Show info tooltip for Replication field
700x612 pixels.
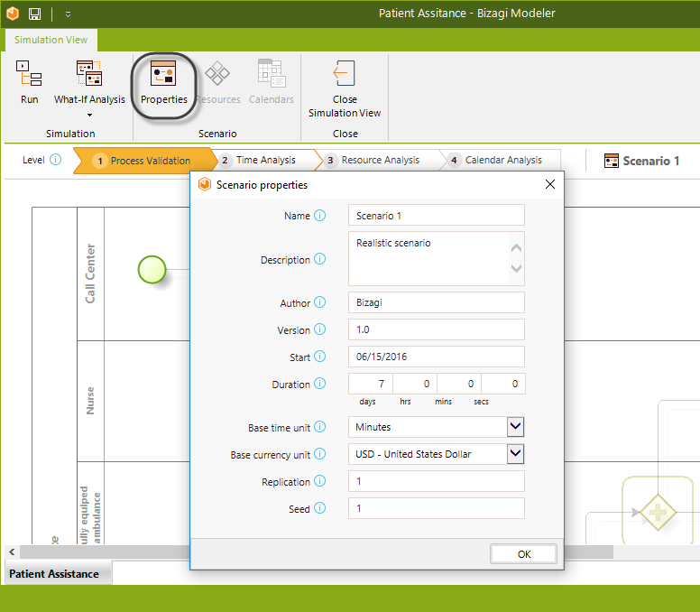tap(319, 481)
